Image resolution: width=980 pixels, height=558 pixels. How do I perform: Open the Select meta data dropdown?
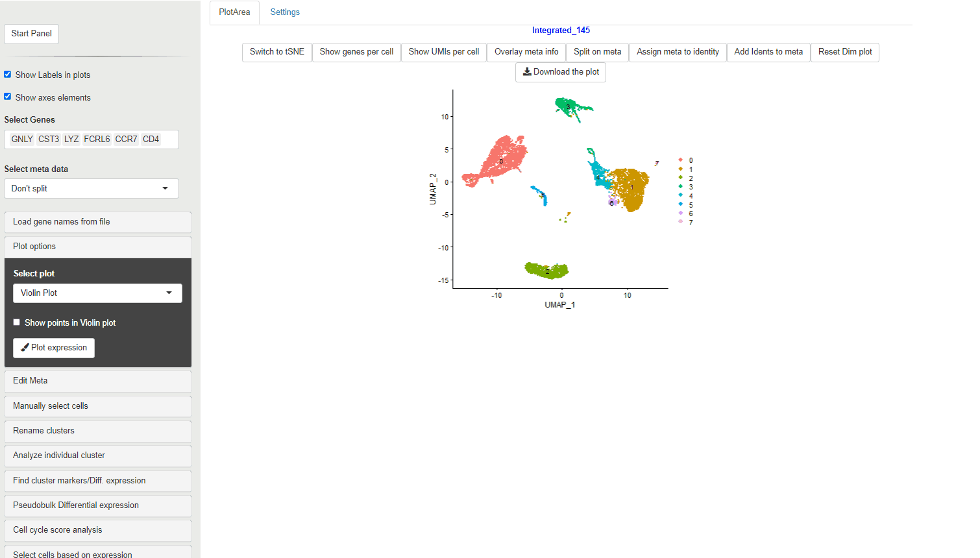click(91, 189)
